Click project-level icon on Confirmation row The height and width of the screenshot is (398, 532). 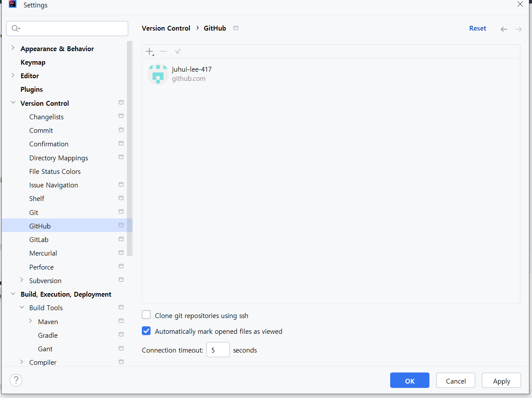121,143
